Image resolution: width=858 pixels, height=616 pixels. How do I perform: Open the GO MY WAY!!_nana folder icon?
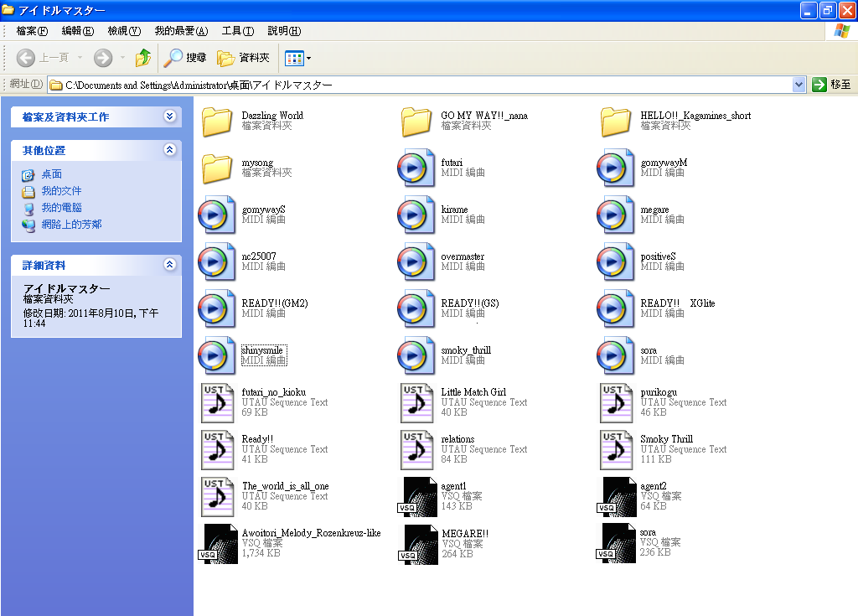pyautogui.click(x=416, y=122)
